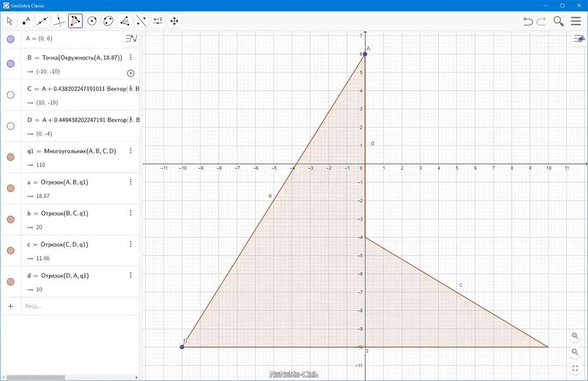Undo the last action

[x=528, y=21]
